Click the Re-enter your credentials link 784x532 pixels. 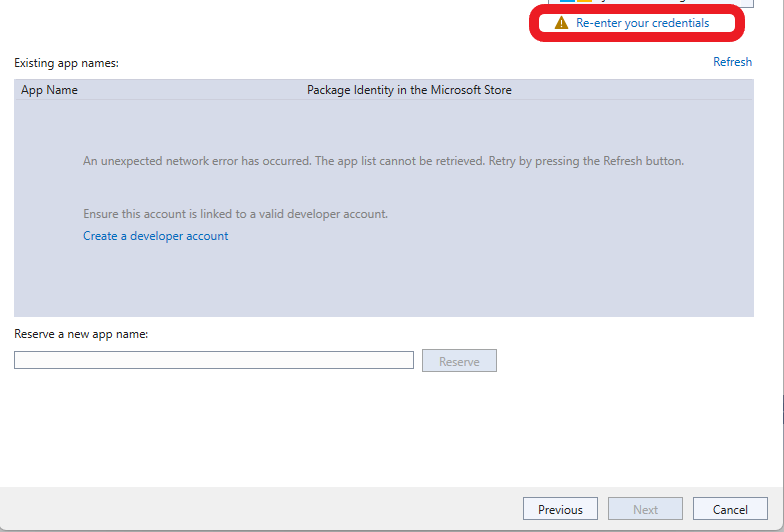[642, 23]
